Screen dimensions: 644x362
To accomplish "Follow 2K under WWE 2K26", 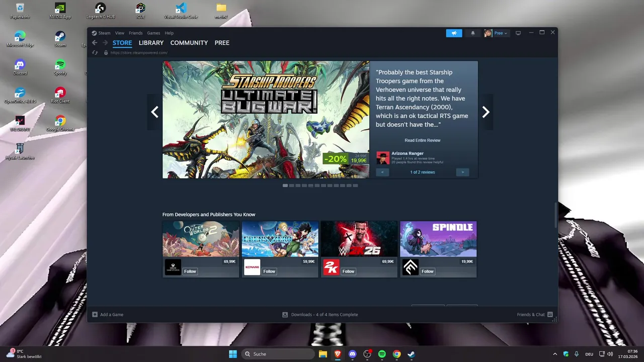I will click(x=348, y=271).
